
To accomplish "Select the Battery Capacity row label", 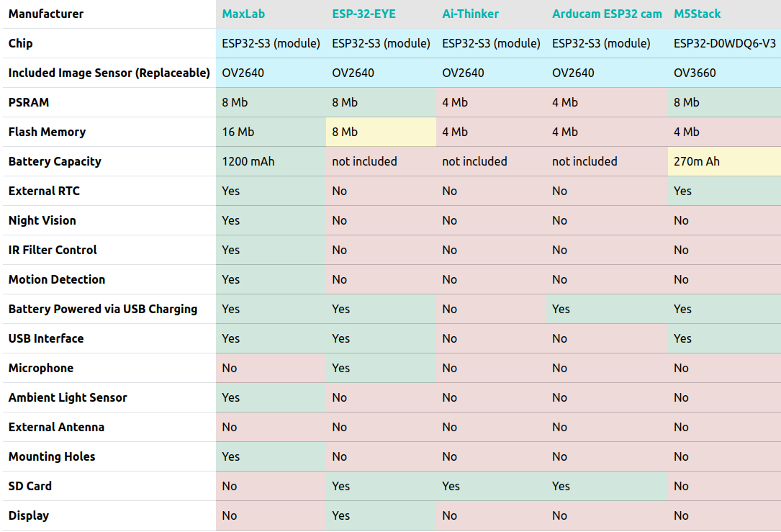I will (x=55, y=161).
